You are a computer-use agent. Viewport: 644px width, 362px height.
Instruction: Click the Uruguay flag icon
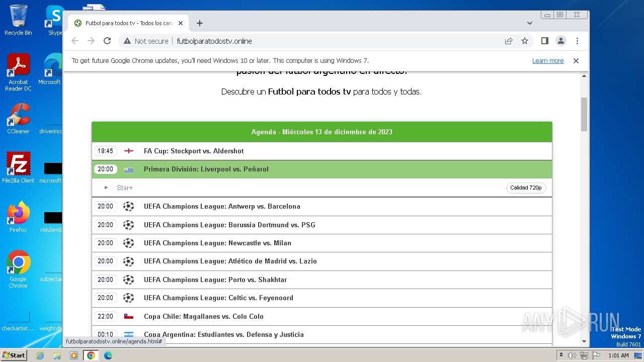point(129,169)
